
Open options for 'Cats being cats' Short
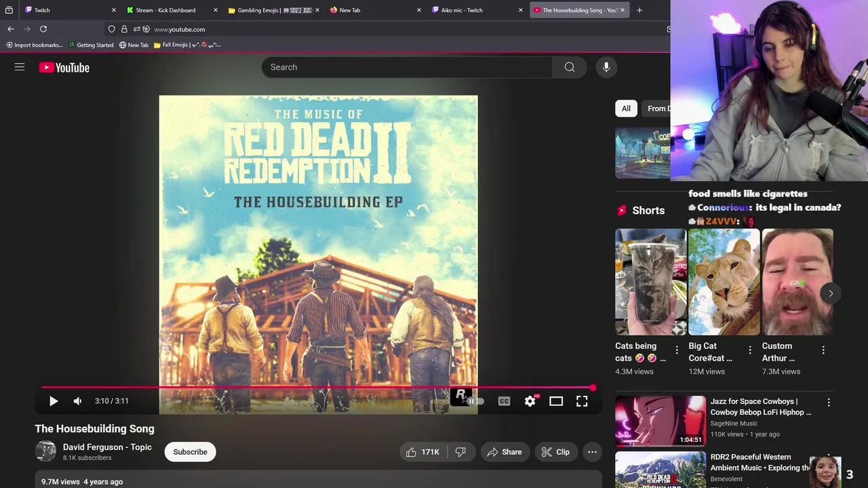pos(677,350)
